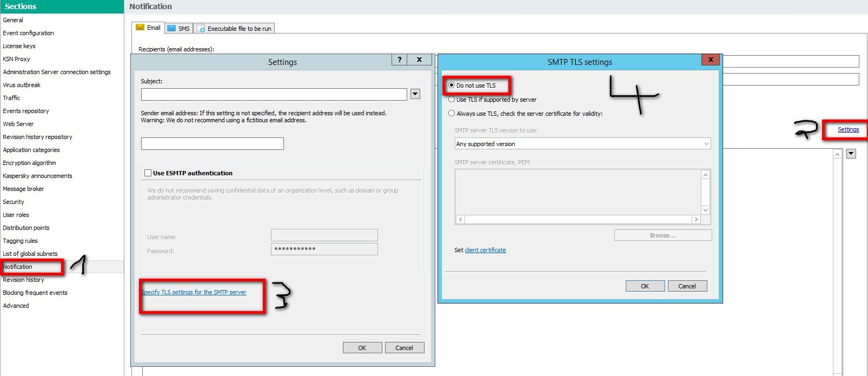Open Events repository section
868x376 pixels.
pyautogui.click(x=26, y=111)
